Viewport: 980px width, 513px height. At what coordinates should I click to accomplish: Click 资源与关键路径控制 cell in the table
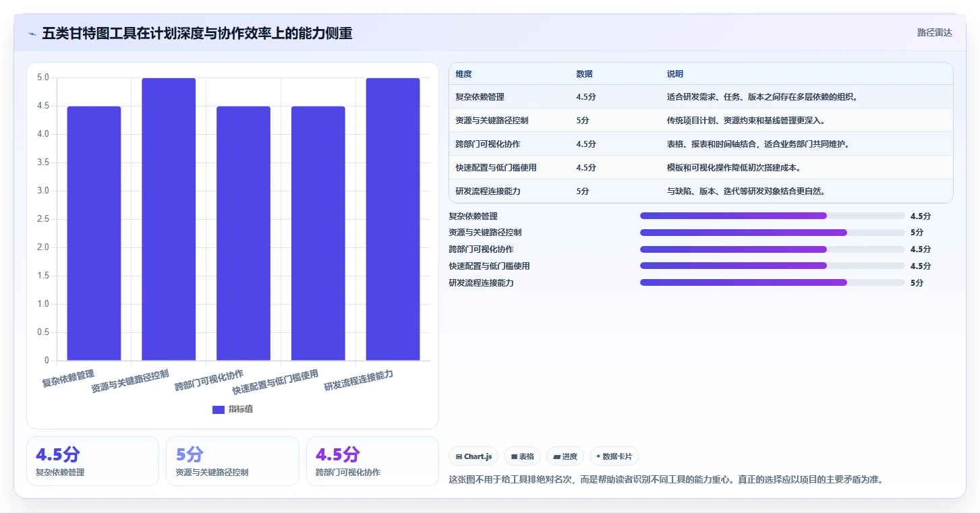click(x=492, y=121)
